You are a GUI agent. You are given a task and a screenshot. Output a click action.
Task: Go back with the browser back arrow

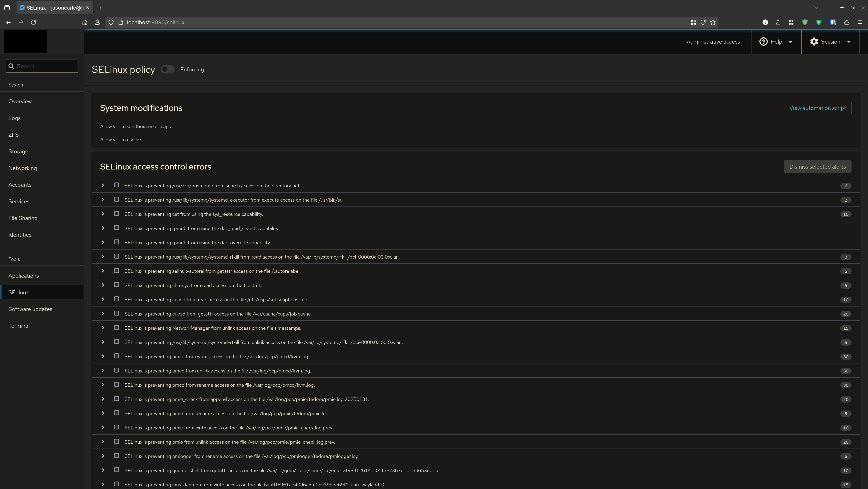pos(8,22)
